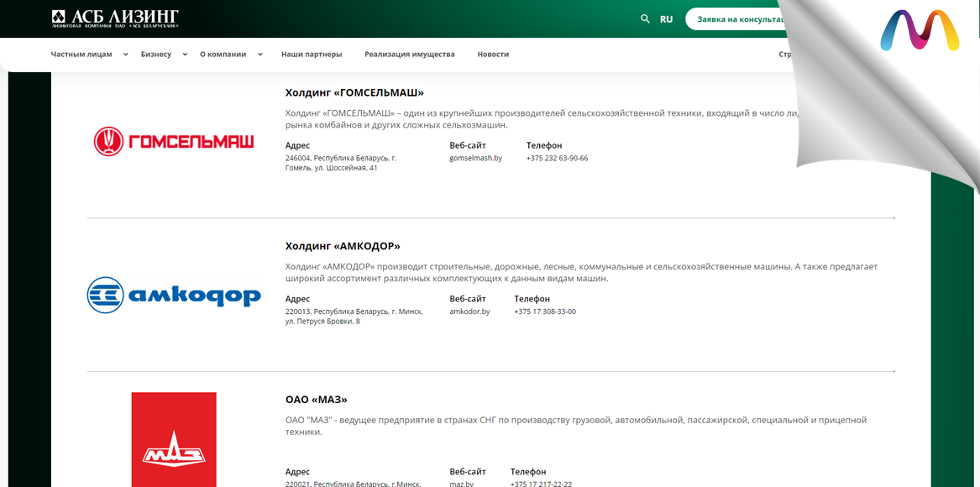Select the heading Холдинг «ГОМСЕЛЬМАШ»
The image size is (980, 487).
(354, 92)
